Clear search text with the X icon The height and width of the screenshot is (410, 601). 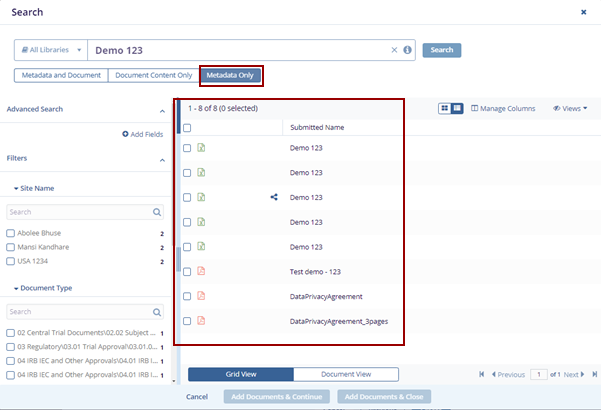[394, 50]
